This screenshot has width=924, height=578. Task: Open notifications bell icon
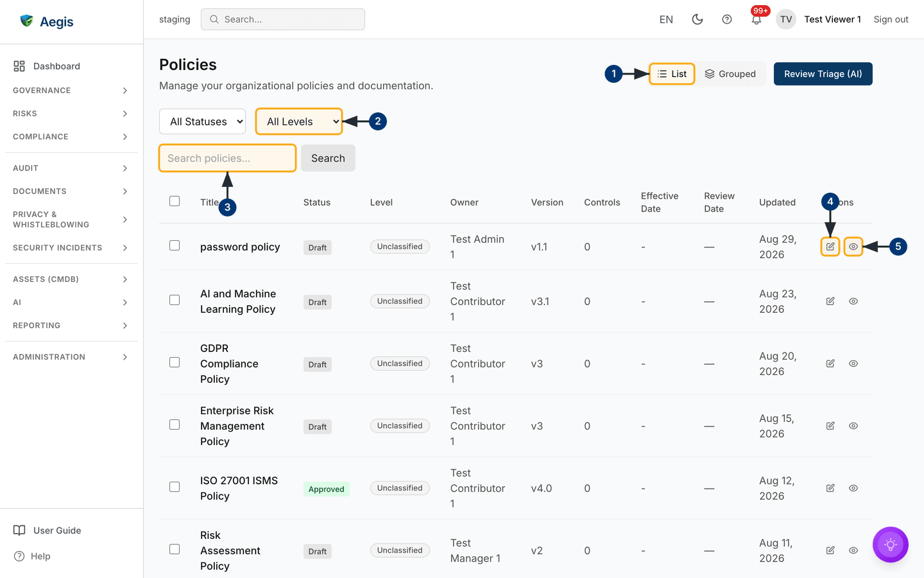click(x=757, y=19)
